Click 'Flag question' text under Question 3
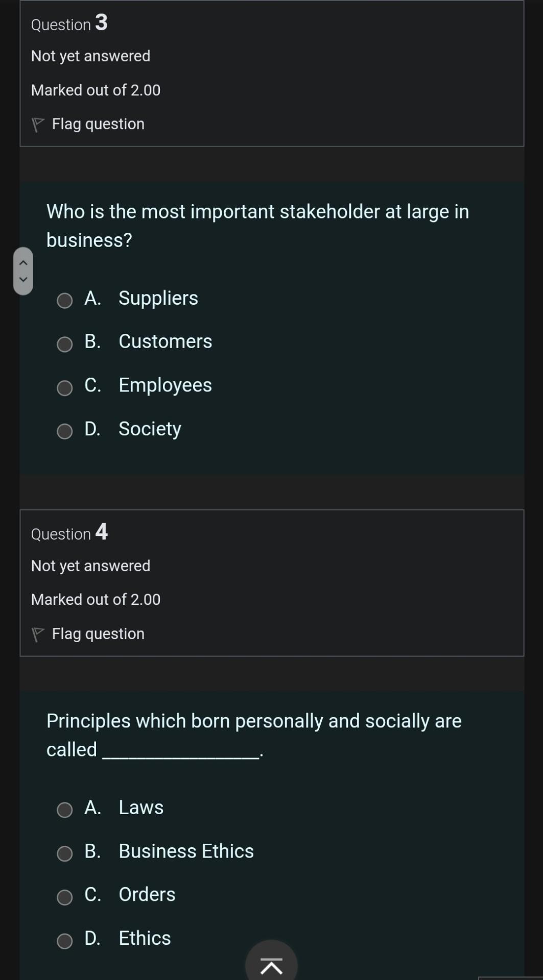 (x=98, y=124)
